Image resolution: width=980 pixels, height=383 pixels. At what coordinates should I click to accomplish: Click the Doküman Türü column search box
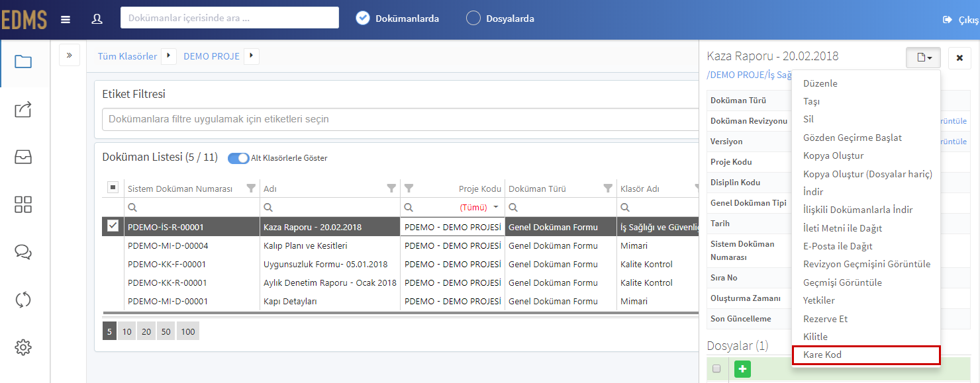coord(560,207)
